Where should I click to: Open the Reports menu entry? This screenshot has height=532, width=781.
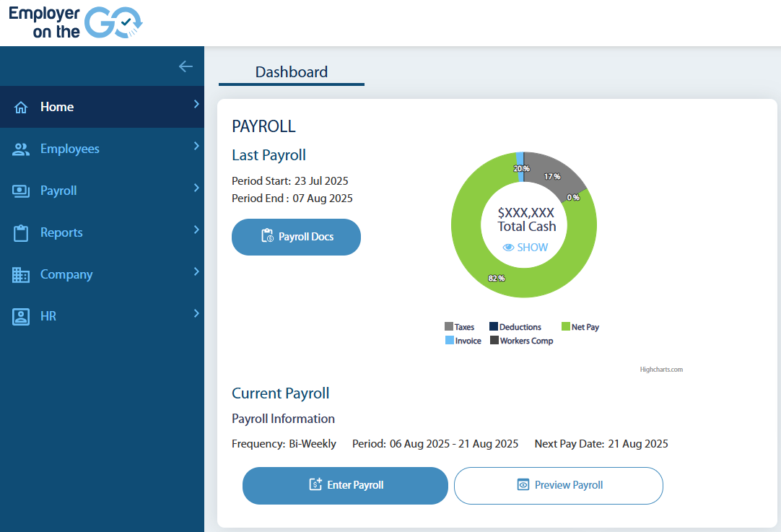point(63,232)
